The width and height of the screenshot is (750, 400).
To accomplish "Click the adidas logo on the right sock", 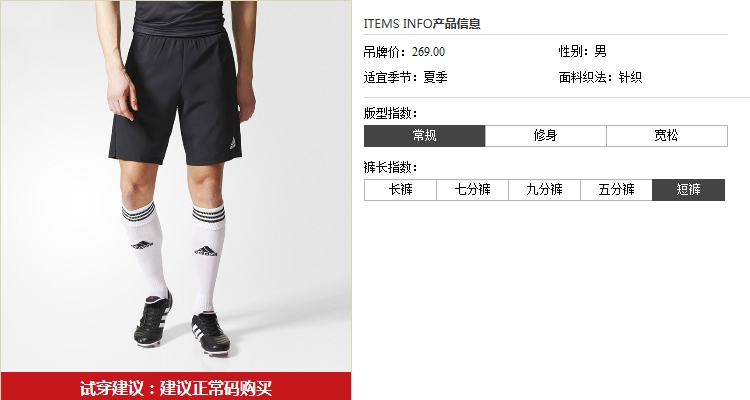I will 206,251.
